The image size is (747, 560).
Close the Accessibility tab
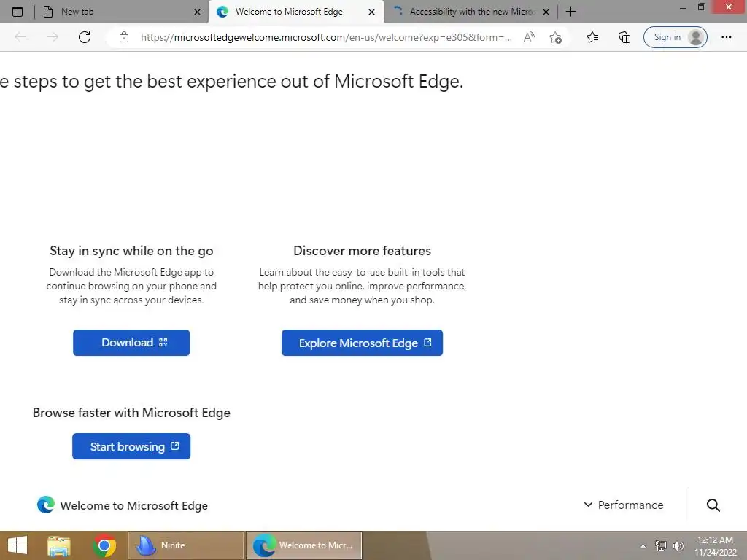pos(546,12)
